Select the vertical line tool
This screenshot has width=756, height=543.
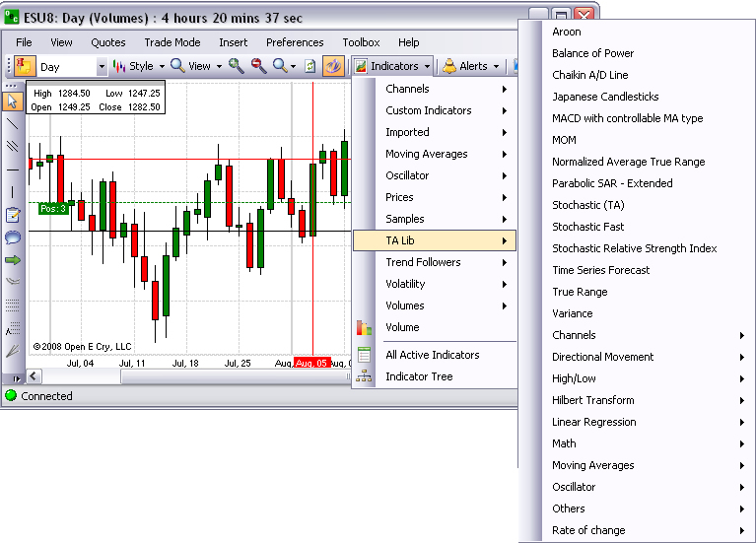[x=12, y=192]
